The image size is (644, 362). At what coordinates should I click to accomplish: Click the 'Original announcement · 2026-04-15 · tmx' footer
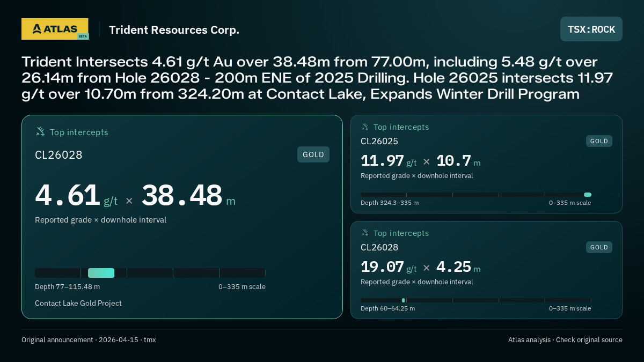click(89, 339)
